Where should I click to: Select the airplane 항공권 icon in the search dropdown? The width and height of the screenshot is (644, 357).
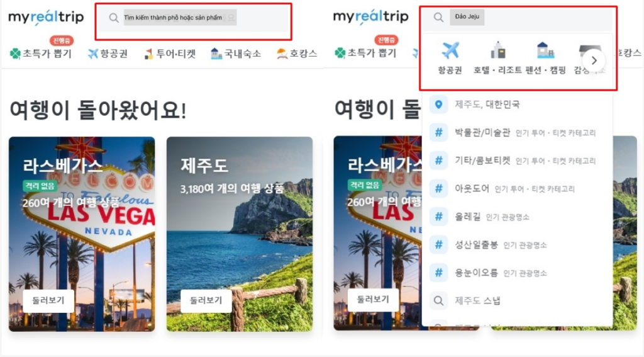pos(450,50)
